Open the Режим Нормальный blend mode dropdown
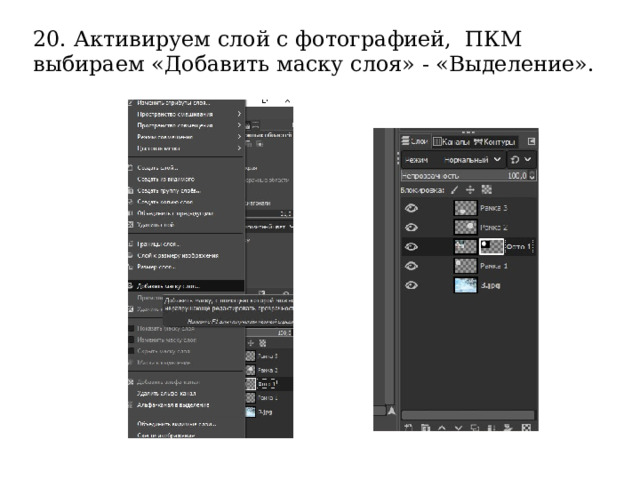The width and height of the screenshot is (640, 480). tap(453, 160)
